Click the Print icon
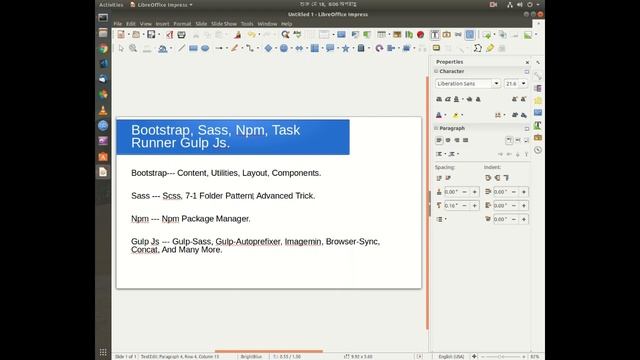This screenshot has width=640, height=360. (x=181, y=35)
